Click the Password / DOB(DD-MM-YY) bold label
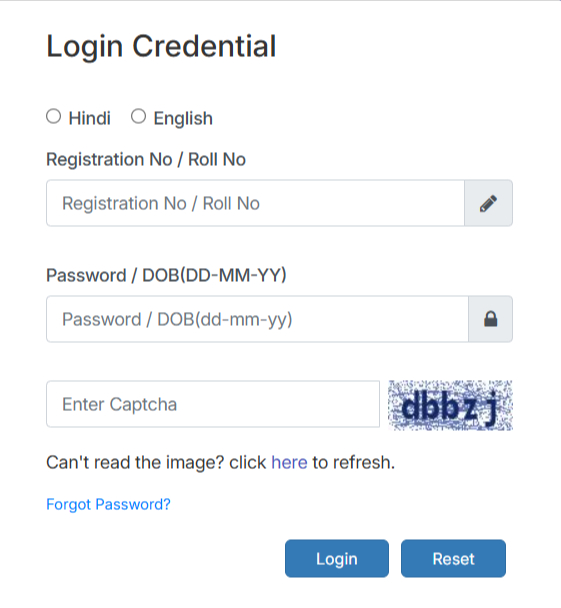 pyautogui.click(x=166, y=275)
